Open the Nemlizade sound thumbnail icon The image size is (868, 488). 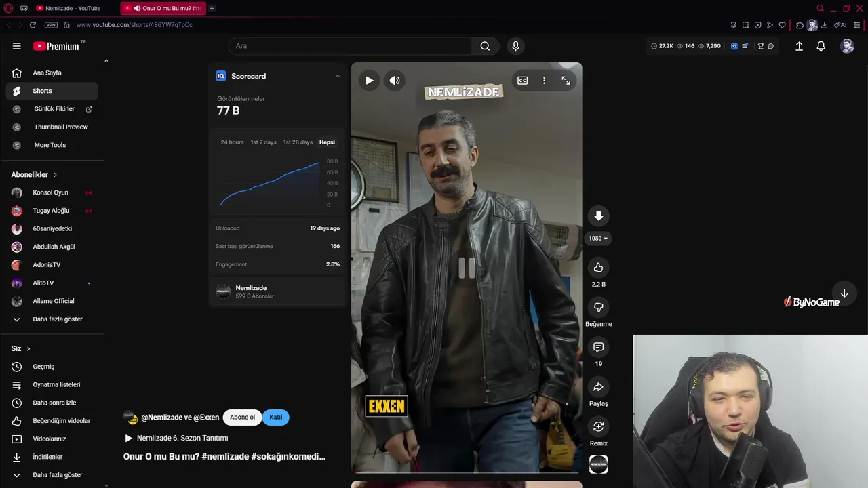pos(598,464)
